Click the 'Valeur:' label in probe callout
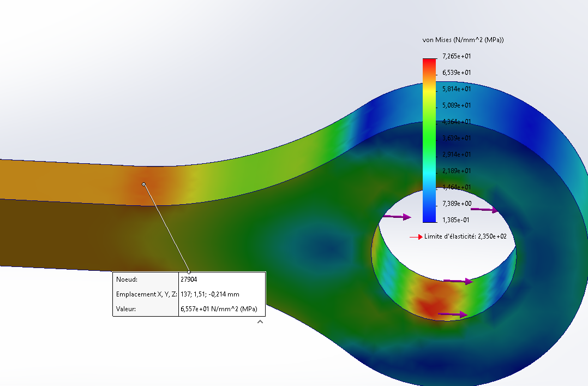 tap(126, 309)
